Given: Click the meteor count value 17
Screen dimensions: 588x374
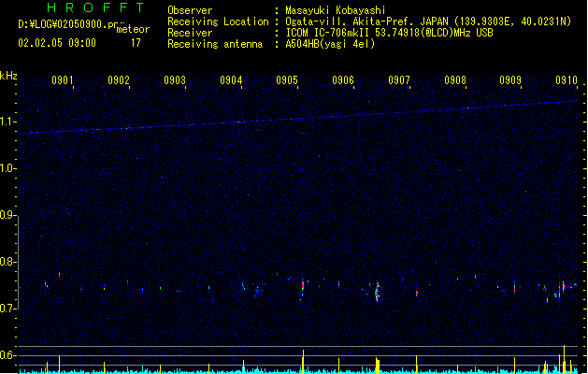Looking at the screenshot, I should (x=136, y=43).
